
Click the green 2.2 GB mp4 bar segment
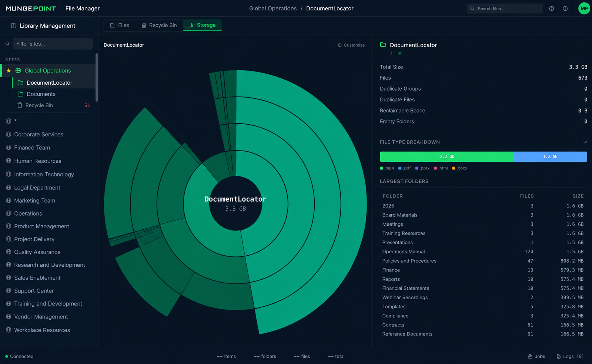click(446, 156)
